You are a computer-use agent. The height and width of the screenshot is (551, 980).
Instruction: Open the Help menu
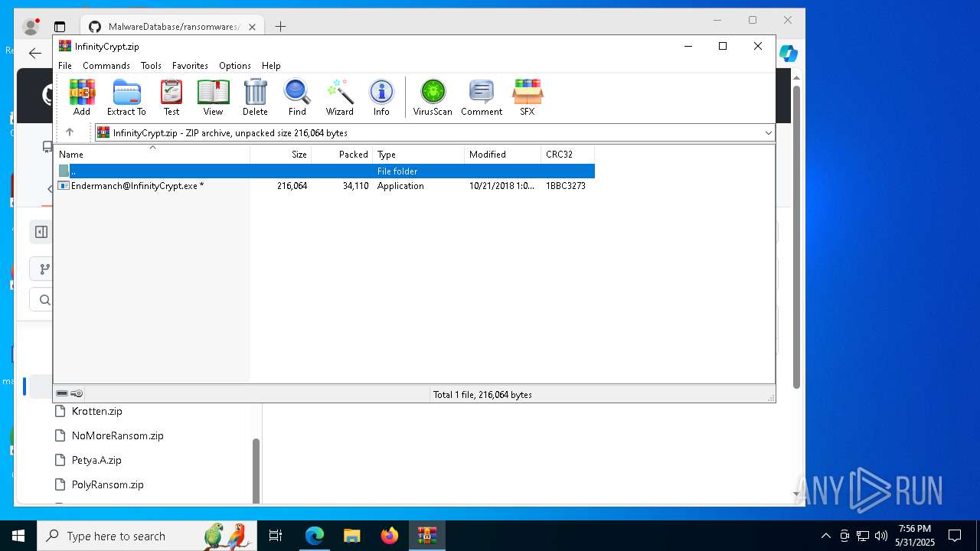pyautogui.click(x=271, y=66)
